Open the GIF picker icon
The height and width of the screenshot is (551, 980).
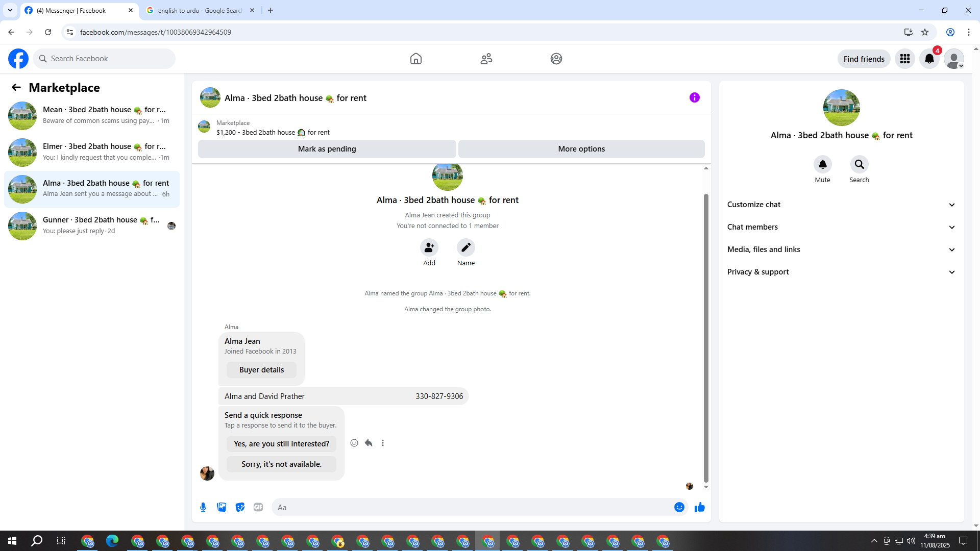pos(258,507)
